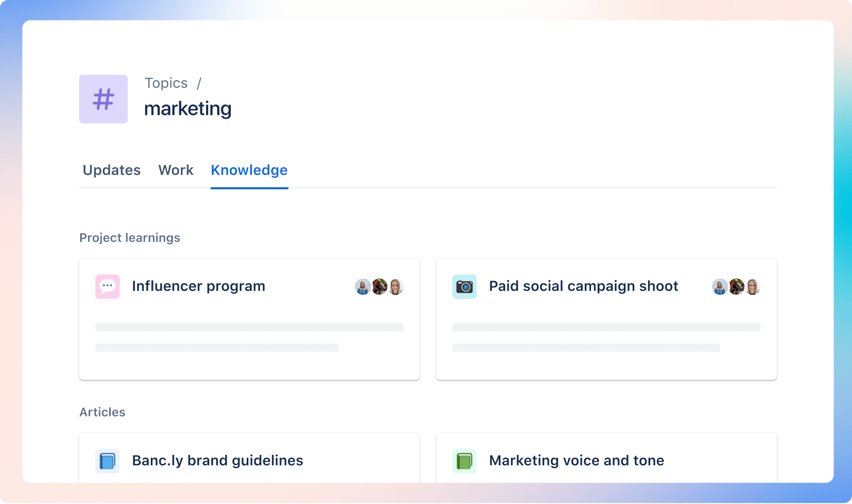The height and width of the screenshot is (504, 852).
Task: Click last avatar on Influencer program card
Action: click(x=395, y=287)
